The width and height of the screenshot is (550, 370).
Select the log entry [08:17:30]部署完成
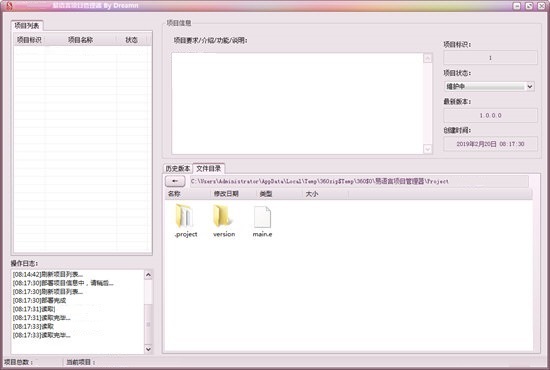(39, 300)
